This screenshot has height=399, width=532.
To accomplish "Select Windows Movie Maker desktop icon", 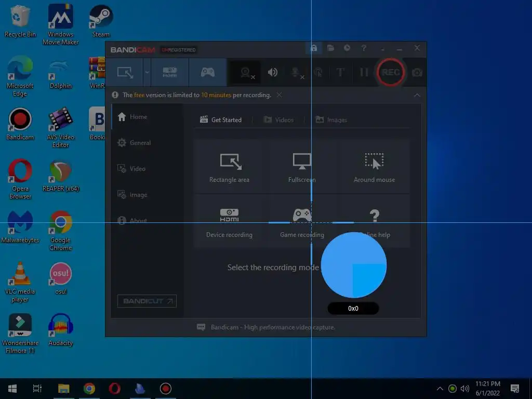I will click(x=60, y=24).
